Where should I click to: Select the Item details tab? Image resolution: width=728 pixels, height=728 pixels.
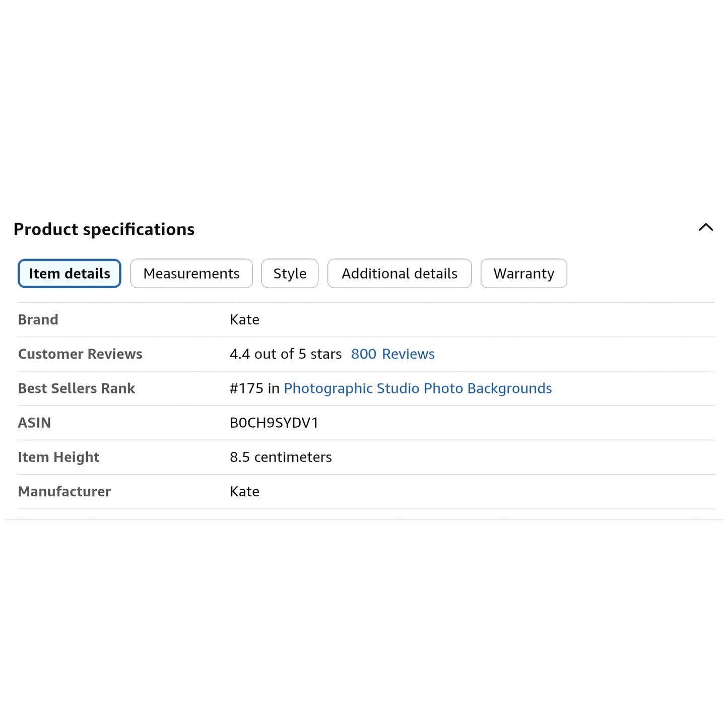pos(70,274)
